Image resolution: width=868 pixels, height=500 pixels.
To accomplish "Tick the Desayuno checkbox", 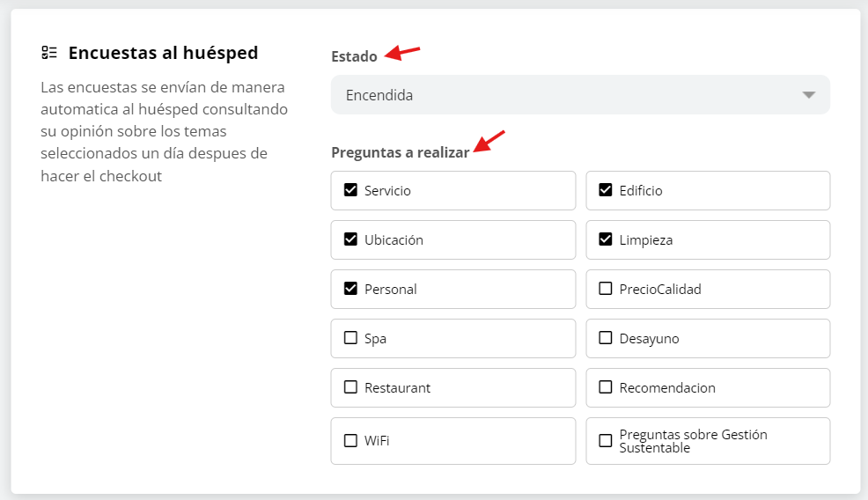I will [606, 338].
